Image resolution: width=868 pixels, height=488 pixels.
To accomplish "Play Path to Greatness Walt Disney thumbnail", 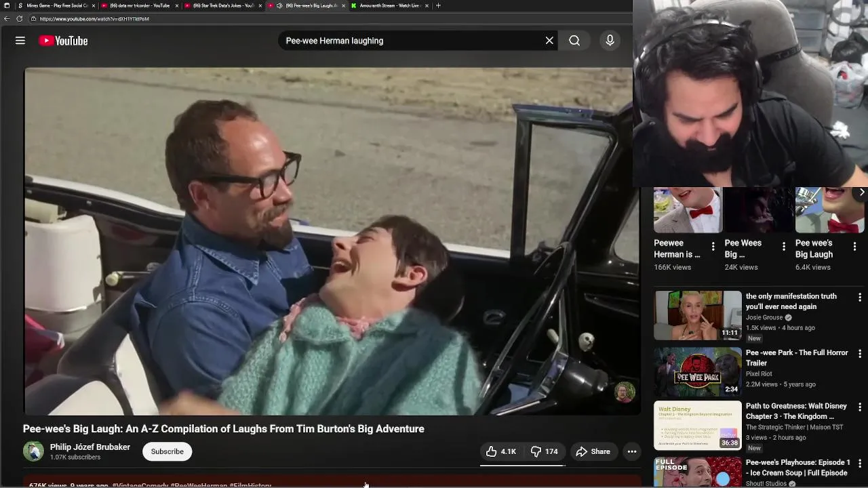I will click(x=698, y=426).
